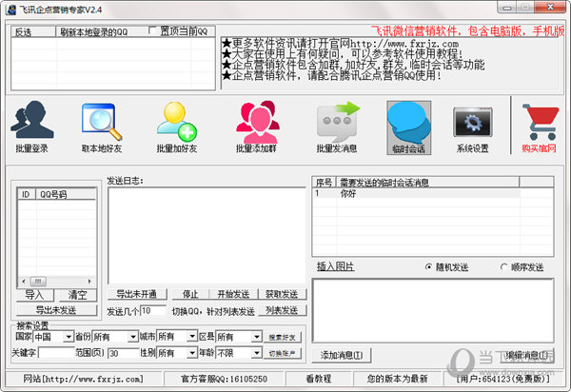571x392 pixels.
Task: Expand the 区县 district dropdown
Action: click(x=257, y=337)
